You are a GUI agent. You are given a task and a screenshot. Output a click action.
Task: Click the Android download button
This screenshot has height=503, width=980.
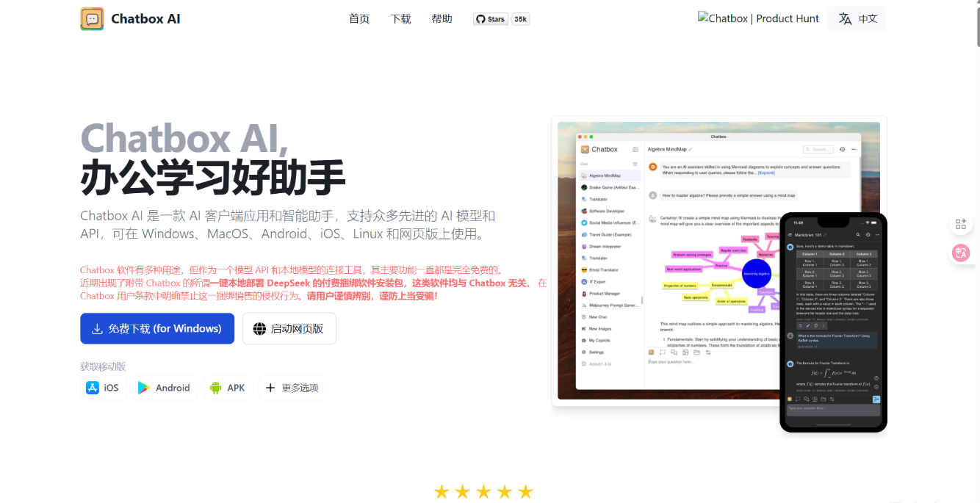(165, 388)
